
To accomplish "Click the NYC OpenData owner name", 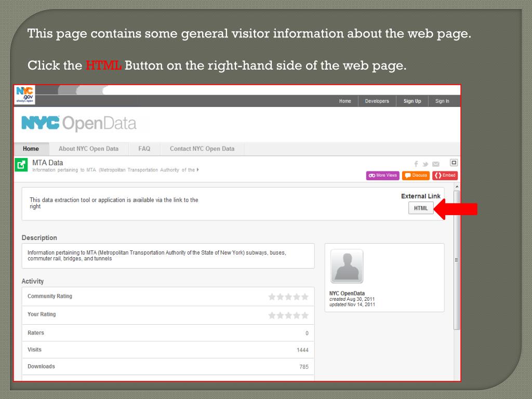I will [347, 293].
